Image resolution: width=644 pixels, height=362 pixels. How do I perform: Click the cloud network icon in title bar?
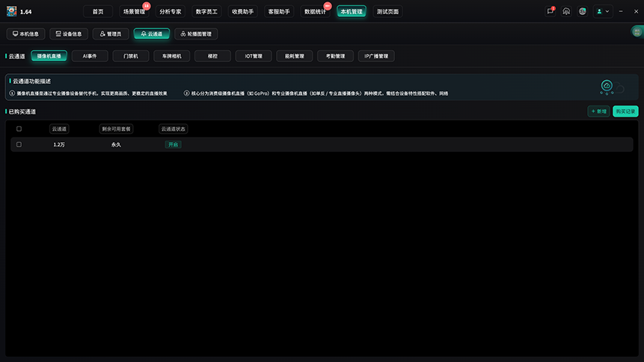(566, 11)
